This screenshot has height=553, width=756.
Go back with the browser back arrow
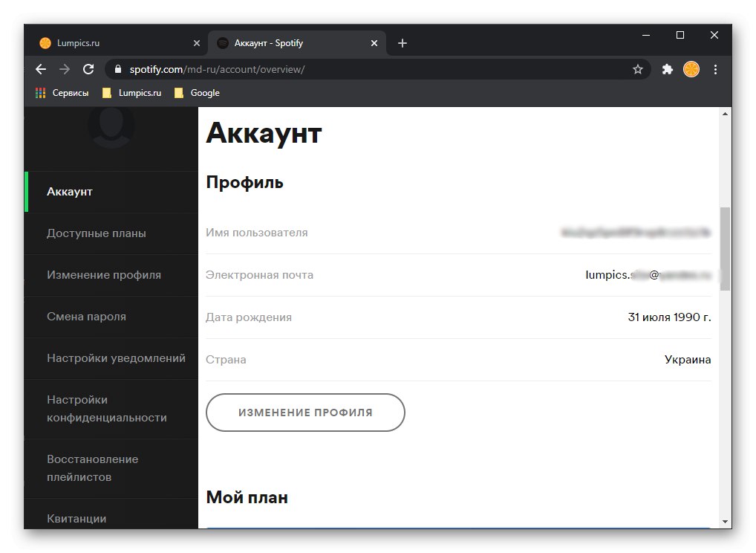pyautogui.click(x=41, y=69)
